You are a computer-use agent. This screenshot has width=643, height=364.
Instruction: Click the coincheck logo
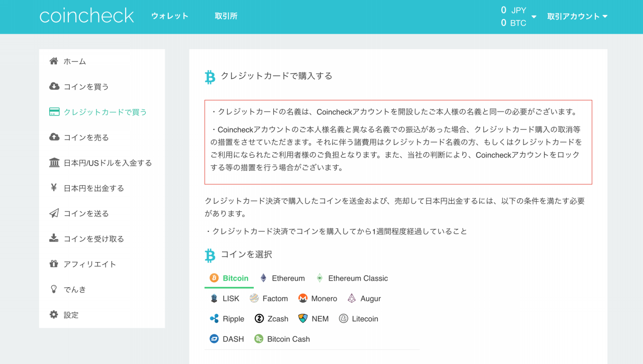click(86, 16)
